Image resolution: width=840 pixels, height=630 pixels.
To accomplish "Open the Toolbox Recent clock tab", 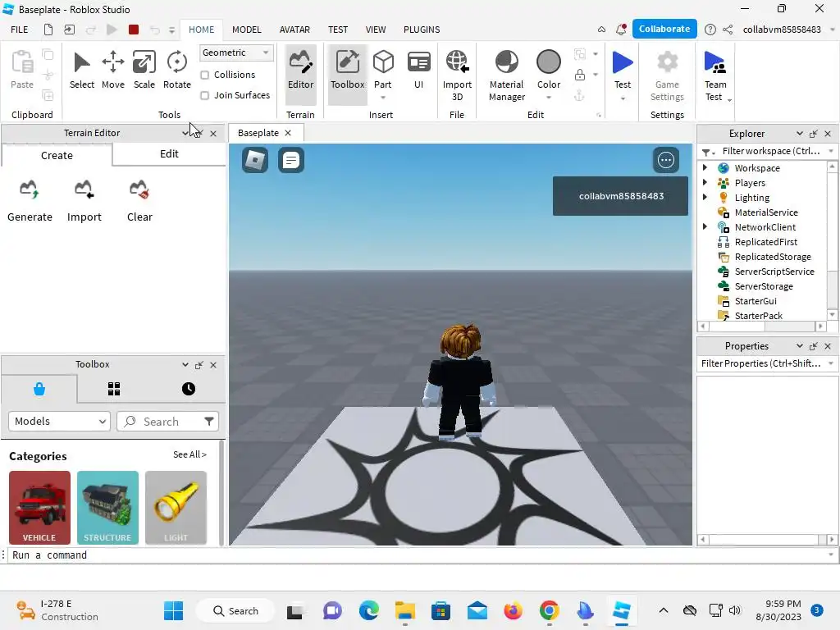I will (189, 389).
